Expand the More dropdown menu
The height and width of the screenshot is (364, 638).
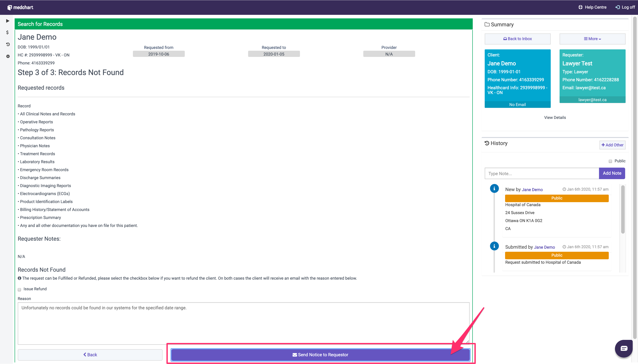click(x=592, y=39)
